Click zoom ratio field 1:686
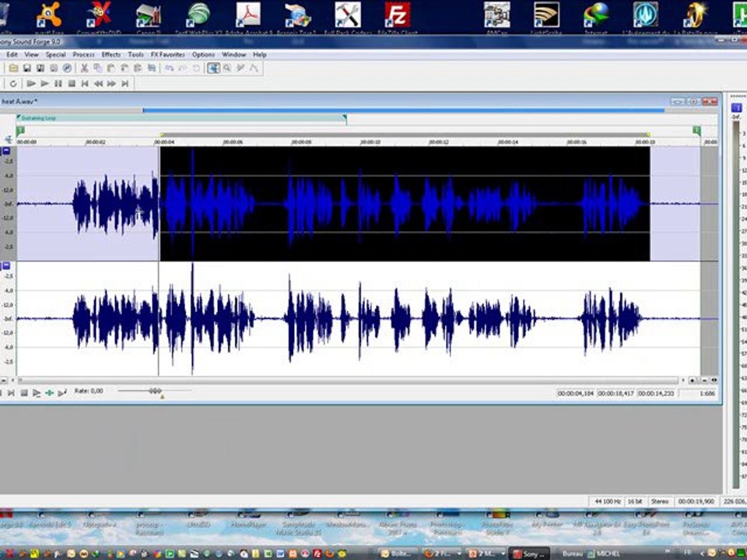 pyautogui.click(x=699, y=394)
